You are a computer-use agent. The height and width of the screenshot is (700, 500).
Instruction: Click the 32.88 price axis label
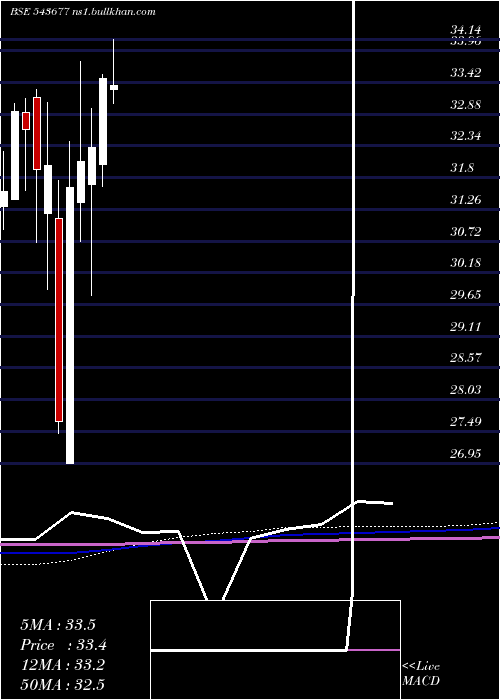click(466, 105)
